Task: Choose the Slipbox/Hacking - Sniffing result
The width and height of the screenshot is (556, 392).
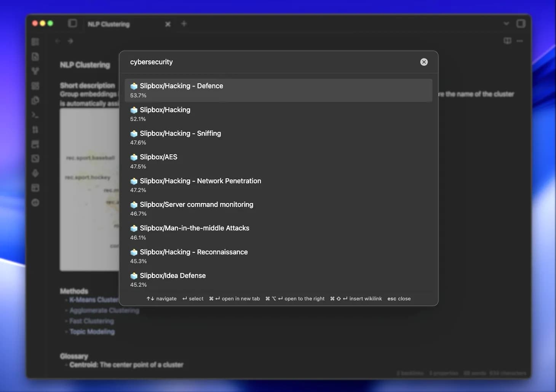Action: (278, 137)
